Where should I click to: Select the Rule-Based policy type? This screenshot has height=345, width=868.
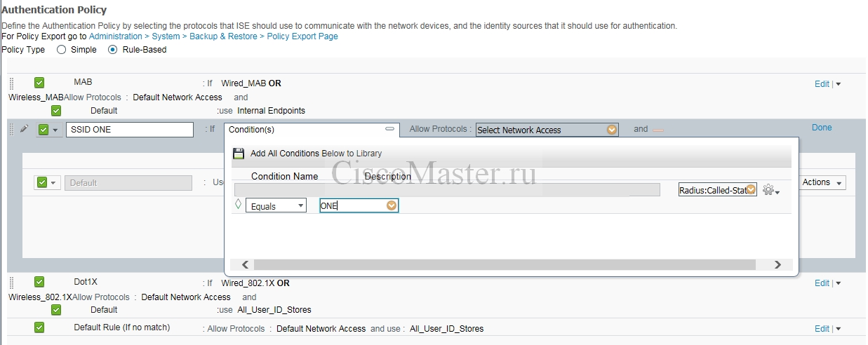tap(112, 50)
